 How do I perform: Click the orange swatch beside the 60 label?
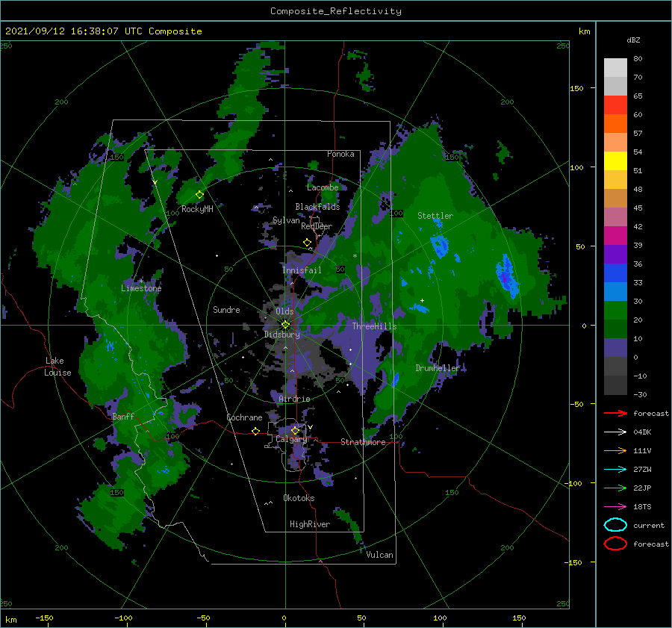(615, 123)
